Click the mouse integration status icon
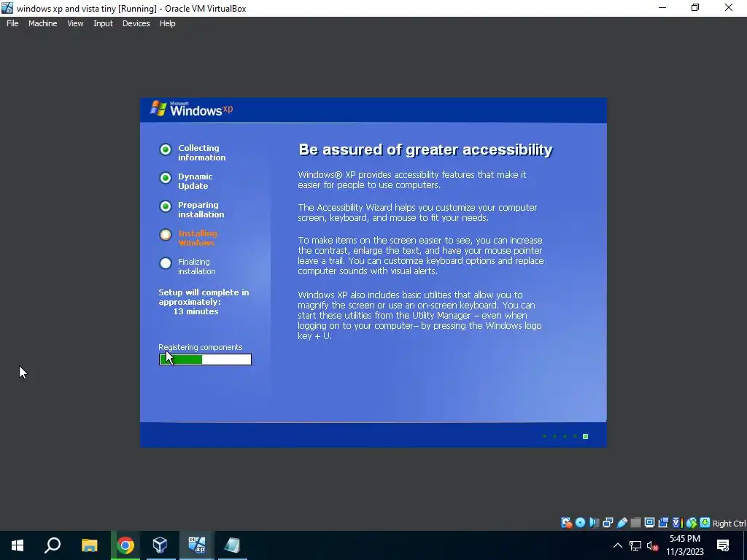 coord(692,523)
